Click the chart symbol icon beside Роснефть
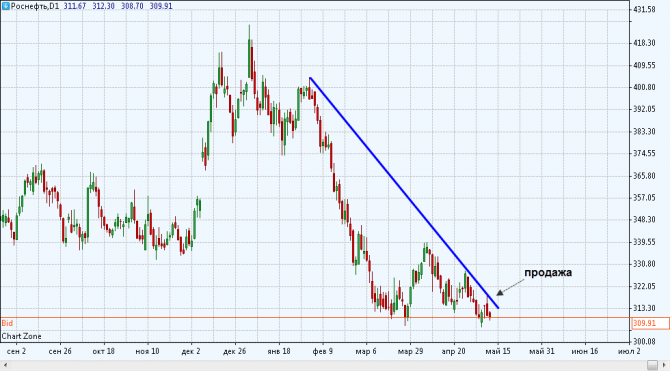 pyautogui.click(x=6, y=6)
